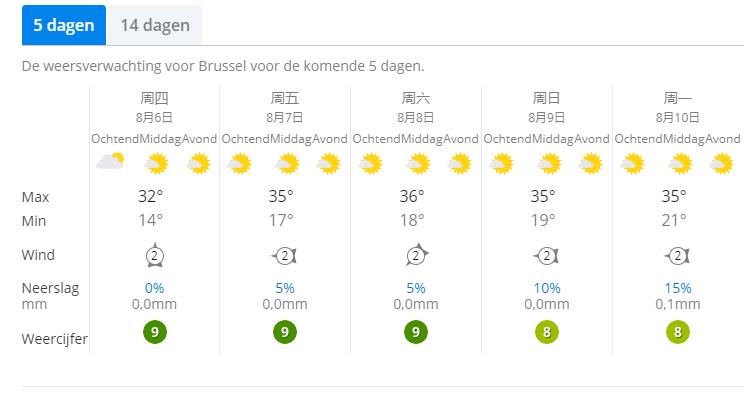The image size is (753, 393).
Task: Select the 5 dagen tab
Action: coord(64,25)
